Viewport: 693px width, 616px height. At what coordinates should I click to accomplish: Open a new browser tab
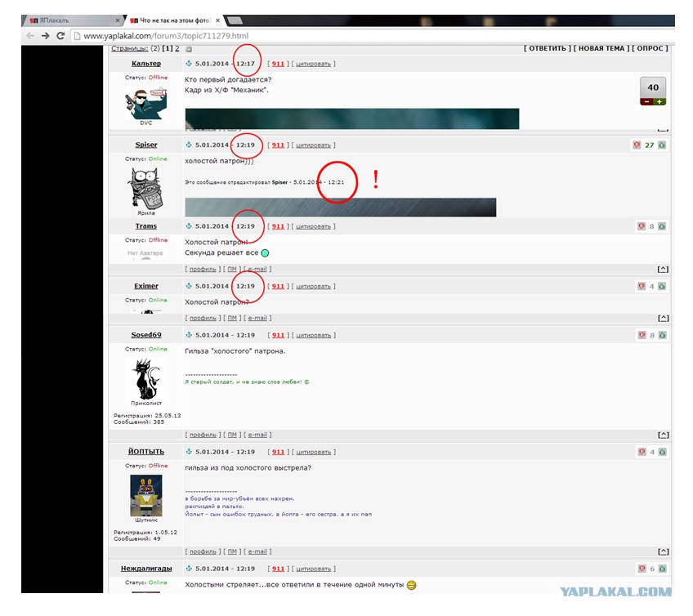click(x=235, y=20)
